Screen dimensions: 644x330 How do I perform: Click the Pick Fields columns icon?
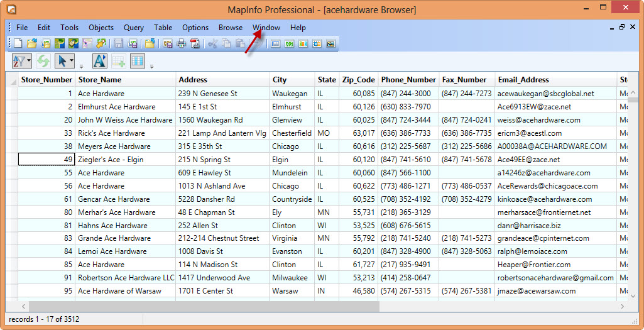tap(138, 61)
